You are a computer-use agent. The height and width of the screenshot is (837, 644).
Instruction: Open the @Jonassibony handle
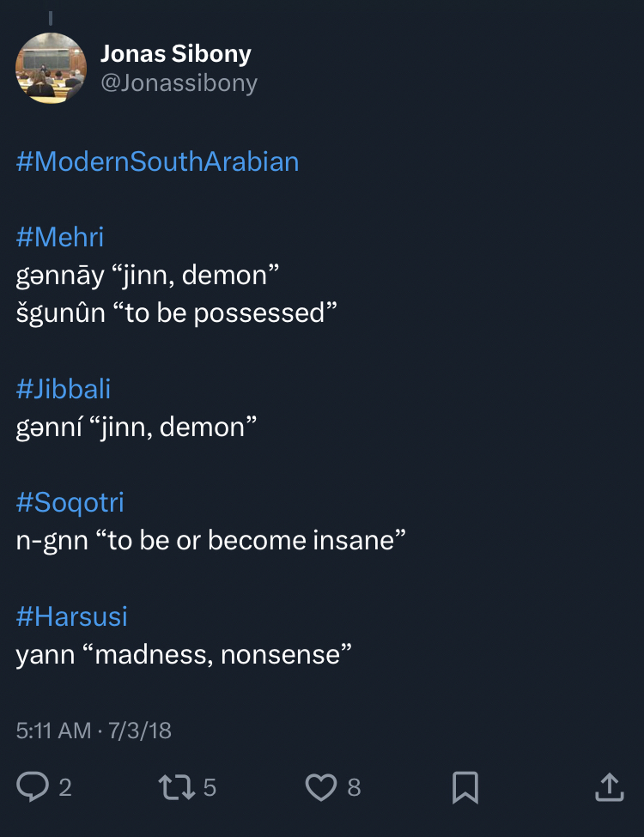(x=179, y=82)
